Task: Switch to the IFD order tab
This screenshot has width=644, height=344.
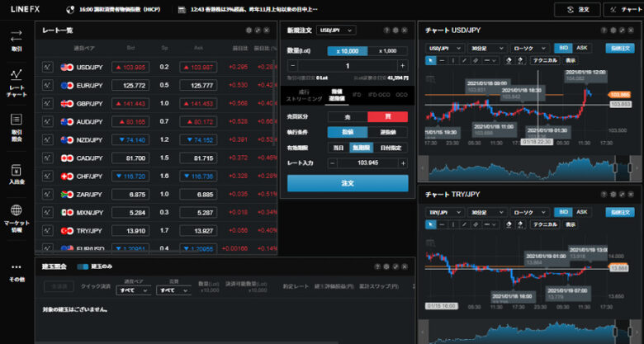Action: [357, 95]
